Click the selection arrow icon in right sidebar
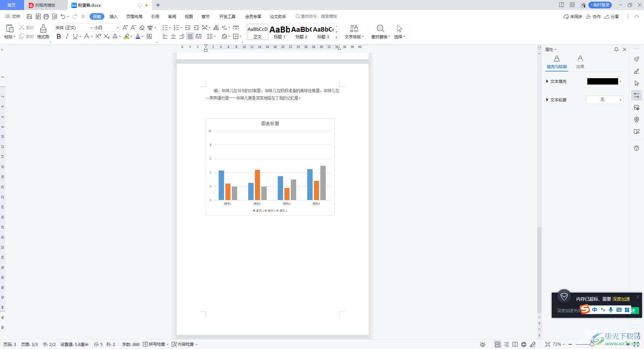Image resolution: width=644 pixels, height=349 pixels. pyautogui.click(x=636, y=83)
